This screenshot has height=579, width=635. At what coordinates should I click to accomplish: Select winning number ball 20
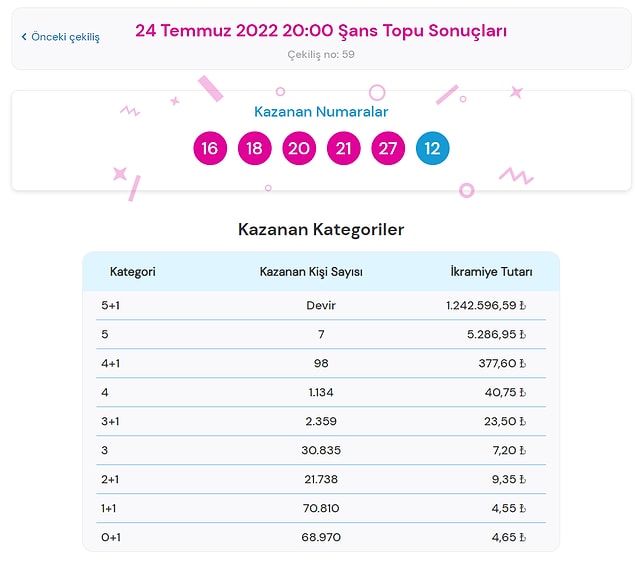click(x=299, y=148)
